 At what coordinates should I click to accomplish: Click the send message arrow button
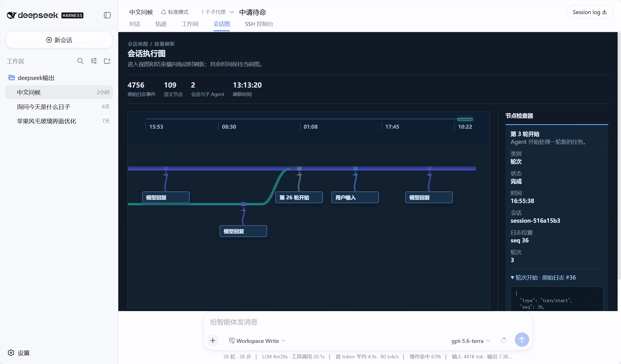point(522,340)
